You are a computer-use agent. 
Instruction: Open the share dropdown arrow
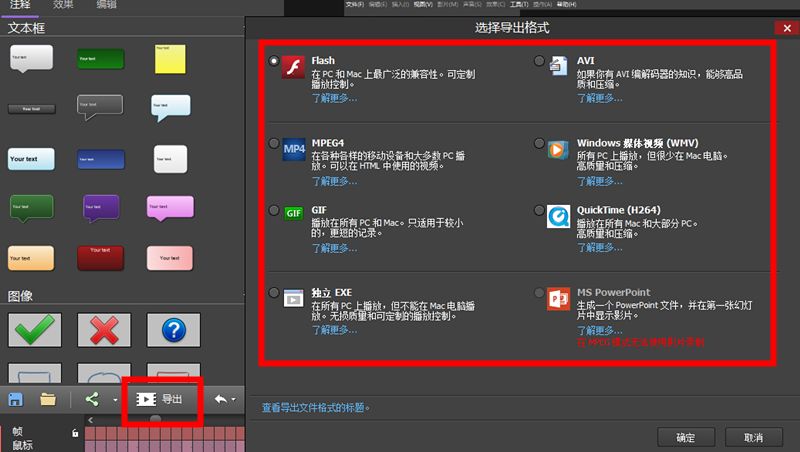click(x=115, y=399)
